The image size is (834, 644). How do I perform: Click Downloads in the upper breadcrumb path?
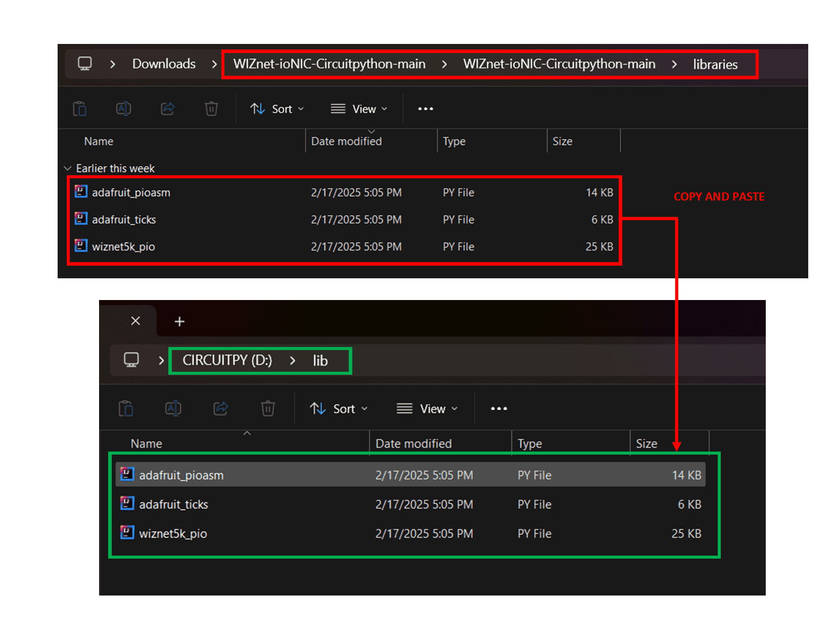[164, 64]
